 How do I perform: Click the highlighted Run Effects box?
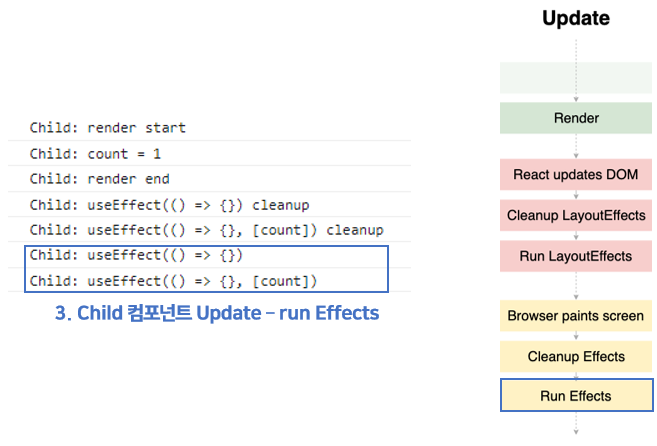576,396
